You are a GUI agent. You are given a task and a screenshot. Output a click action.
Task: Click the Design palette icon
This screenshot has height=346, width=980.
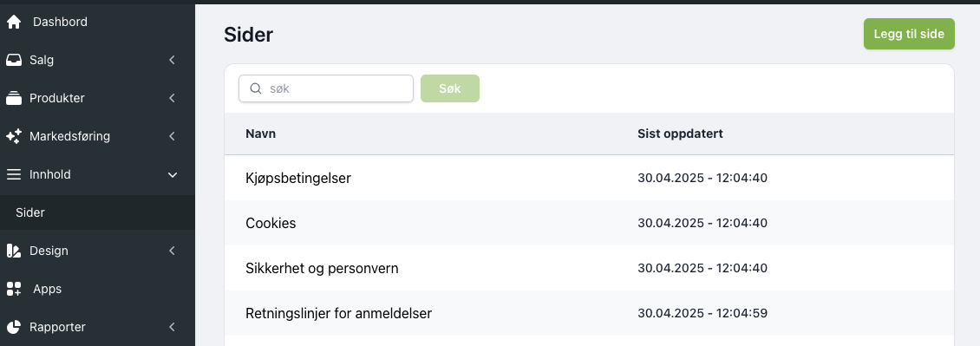point(14,251)
